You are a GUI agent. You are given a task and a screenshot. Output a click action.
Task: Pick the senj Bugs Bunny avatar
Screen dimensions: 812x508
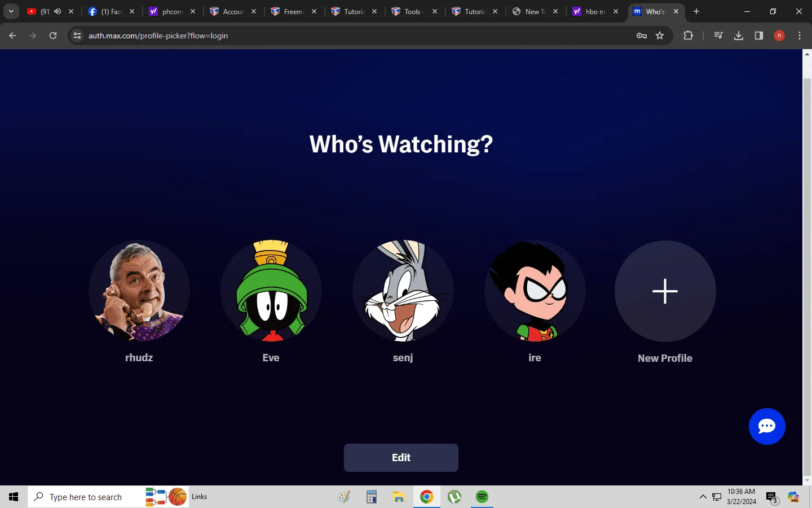coord(403,291)
